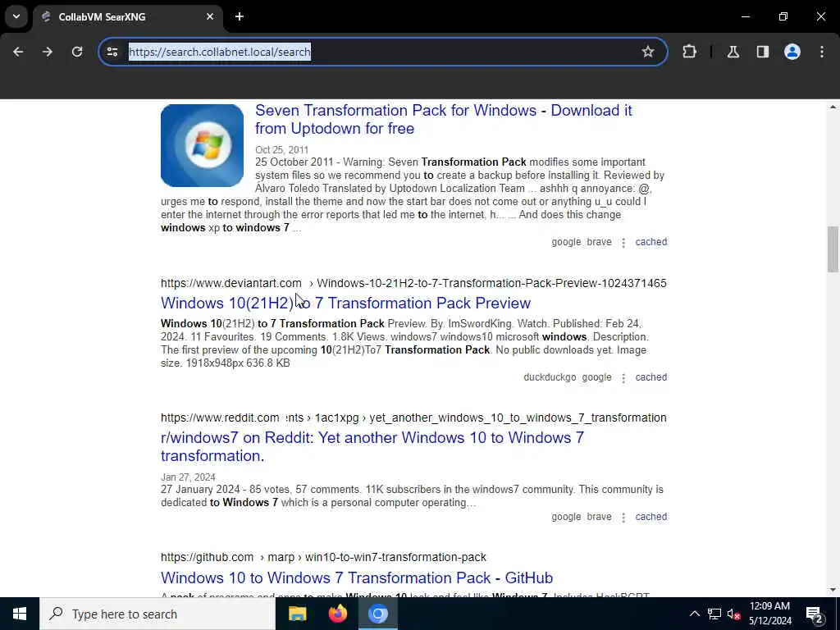This screenshot has width=840, height=630.
Task: Click the Seven Transformation Pack thumbnail image
Action: coord(202,145)
